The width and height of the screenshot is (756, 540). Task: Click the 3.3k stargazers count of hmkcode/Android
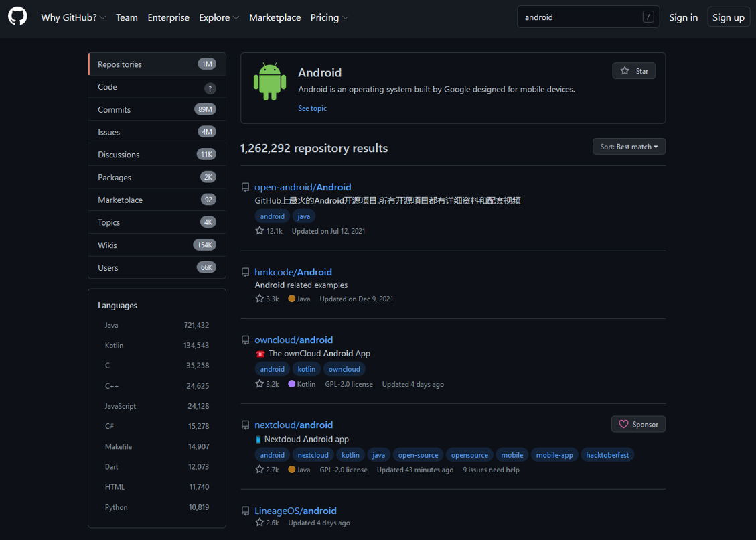pyautogui.click(x=267, y=299)
